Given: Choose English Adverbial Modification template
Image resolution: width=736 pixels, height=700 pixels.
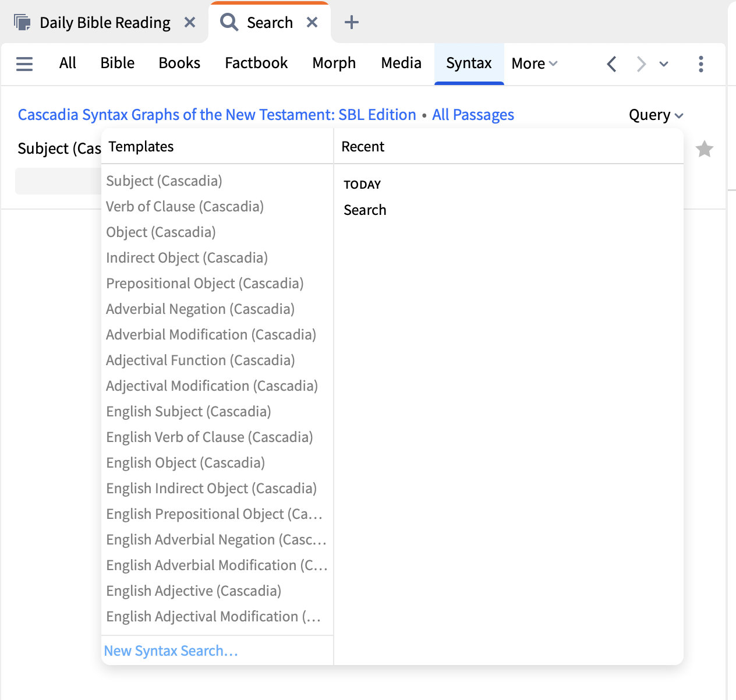Looking at the screenshot, I should 217,565.
